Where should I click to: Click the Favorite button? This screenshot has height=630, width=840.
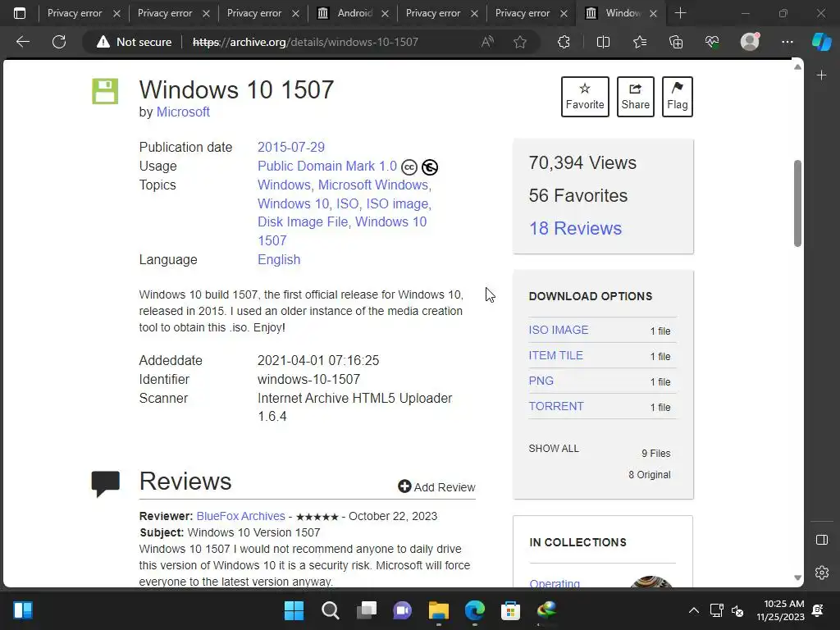click(585, 97)
